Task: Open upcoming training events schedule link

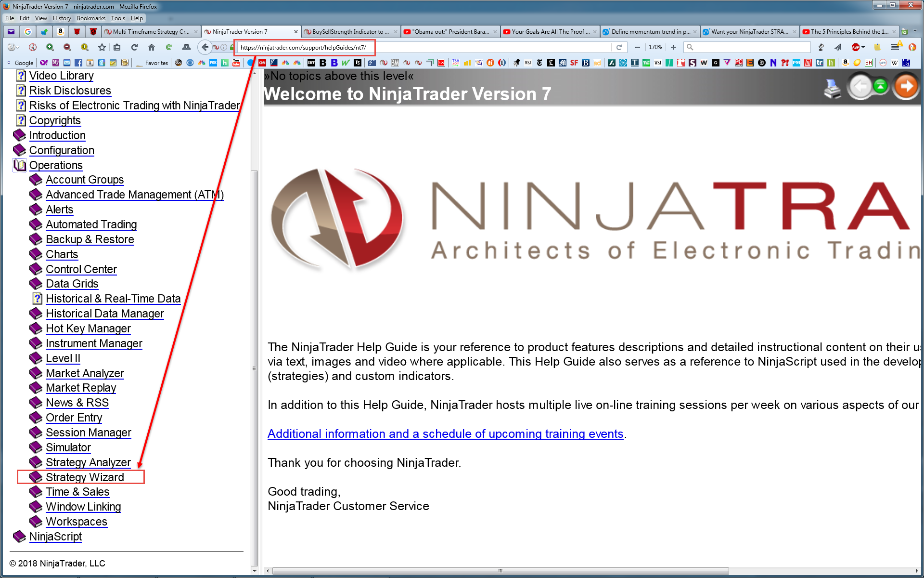Action: (445, 434)
